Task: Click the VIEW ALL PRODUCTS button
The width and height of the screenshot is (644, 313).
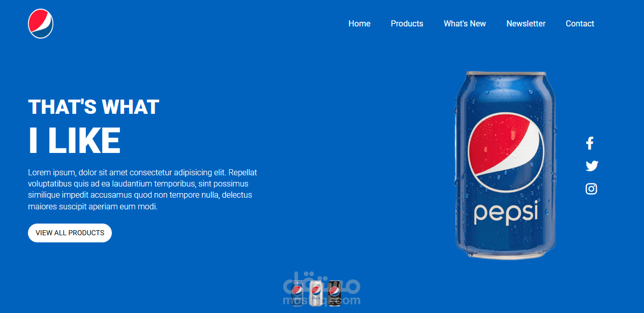Action: pos(70,233)
